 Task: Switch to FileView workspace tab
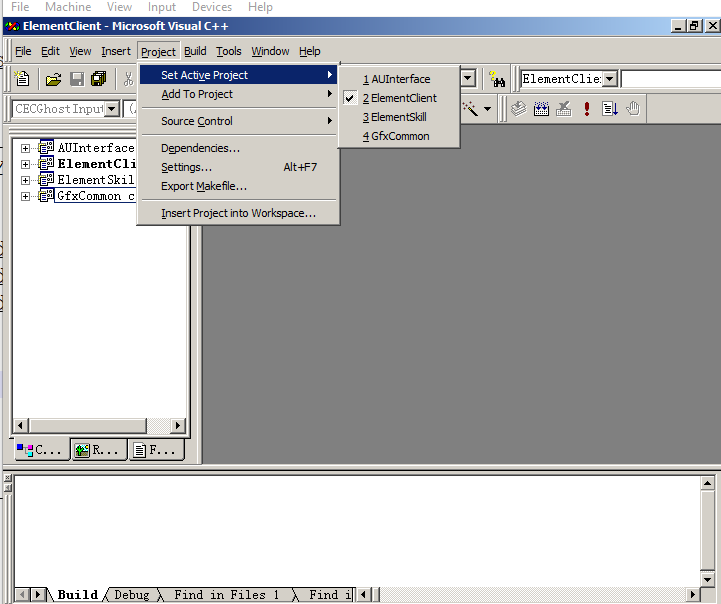[156, 450]
